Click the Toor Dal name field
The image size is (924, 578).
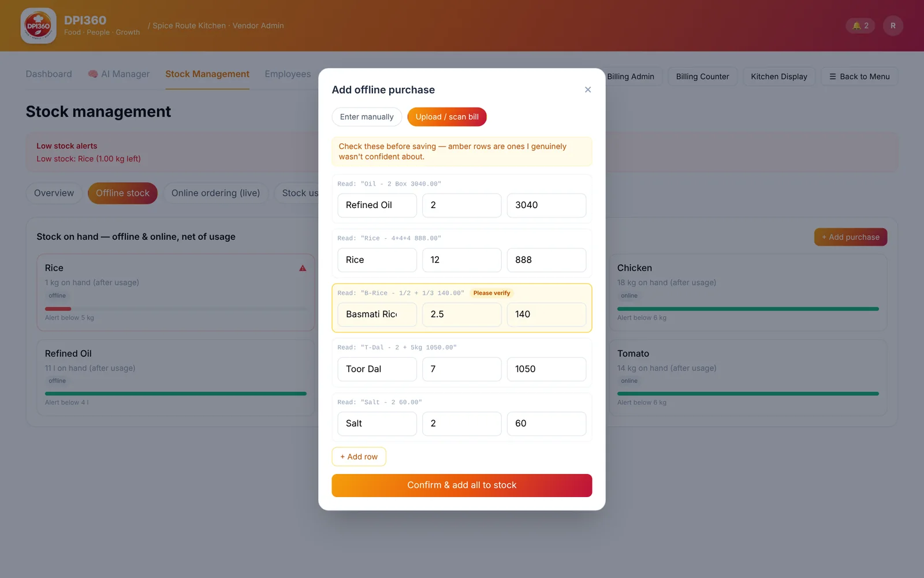[377, 369]
